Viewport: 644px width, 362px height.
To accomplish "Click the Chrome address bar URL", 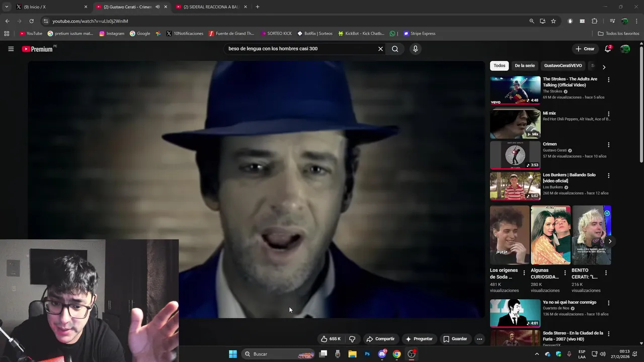I will pos(90,21).
